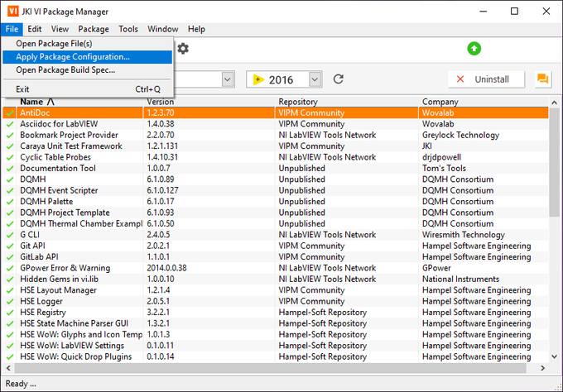Screen dimensions: 563x392
Task: Sort packages by Company column
Action: pos(484,102)
